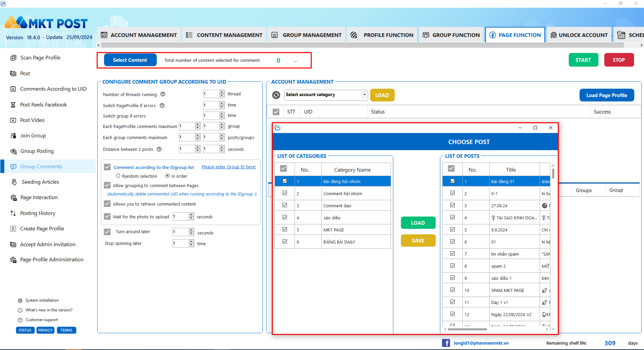Click the Page Profile Administration icon
The width and height of the screenshot is (644, 350).
pos(13,260)
